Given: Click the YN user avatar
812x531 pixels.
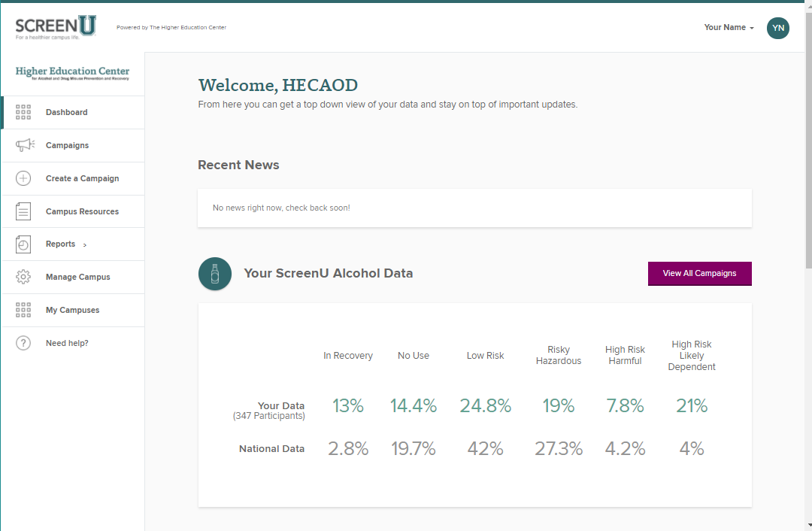Looking at the screenshot, I should [778, 28].
